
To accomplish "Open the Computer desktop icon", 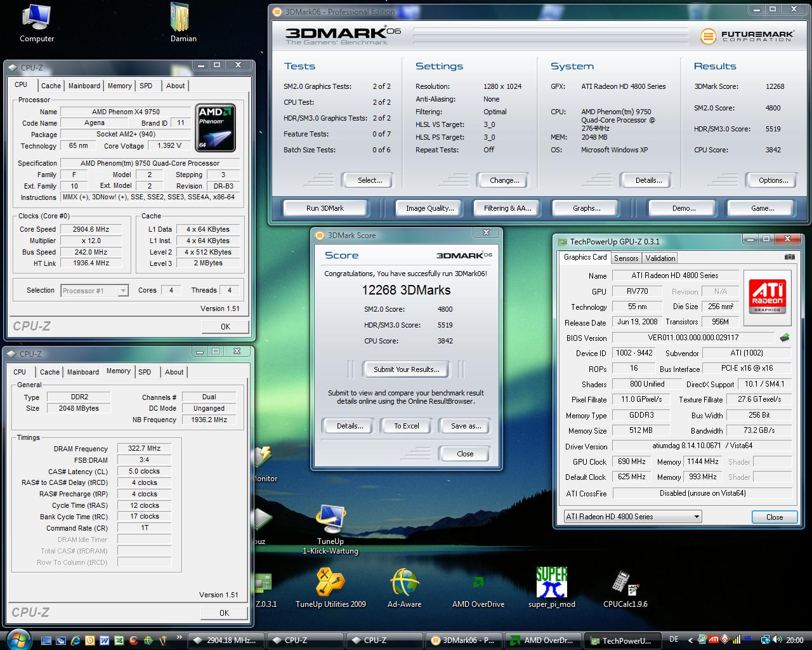I will [37, 23].
